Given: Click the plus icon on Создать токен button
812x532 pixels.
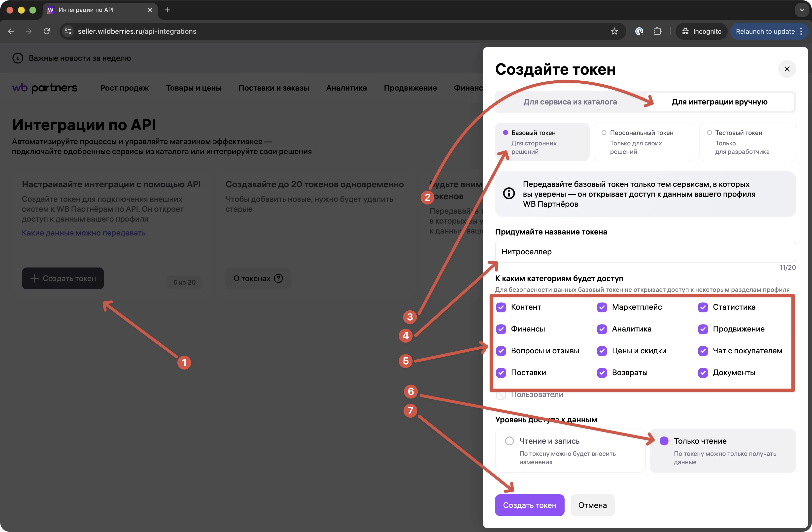Looking at the screenshot, I should (x=34, y=278).
